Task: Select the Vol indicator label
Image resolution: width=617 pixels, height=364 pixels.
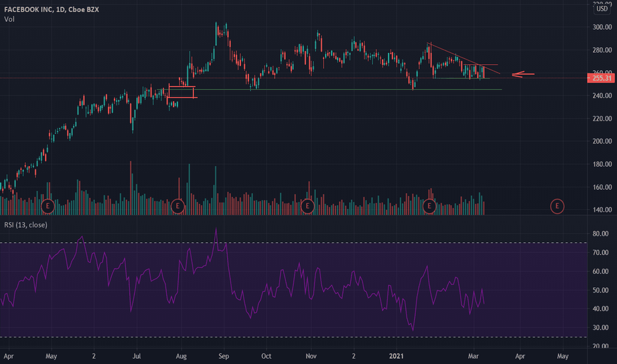Action: pos(9,19)
